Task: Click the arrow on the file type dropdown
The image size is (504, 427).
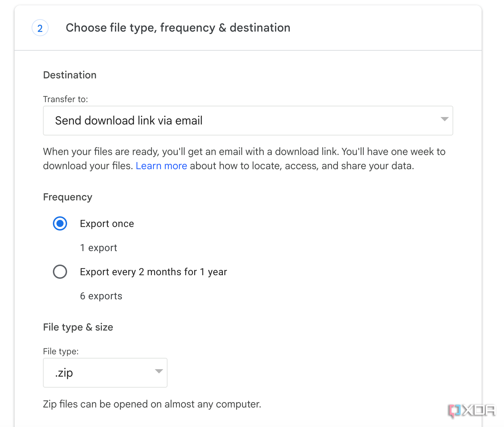Action: click(159, 371)
